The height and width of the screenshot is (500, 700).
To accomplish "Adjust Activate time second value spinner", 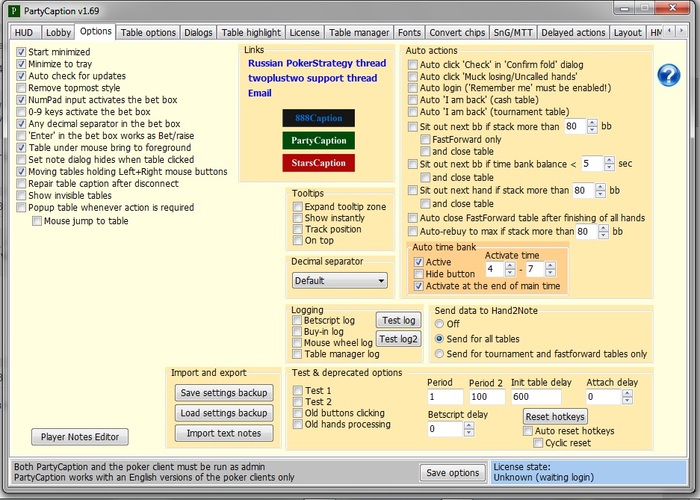I will 550,269.
